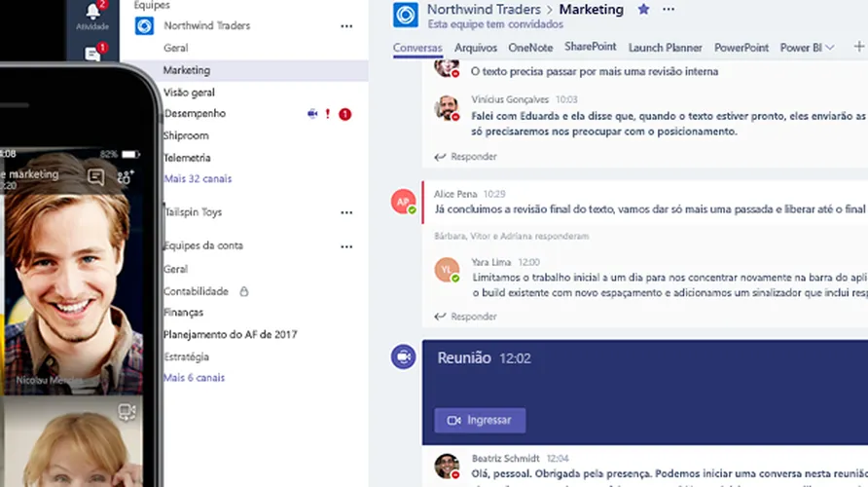Click the red exclamation icon beside Desempenho

(328, 114)
